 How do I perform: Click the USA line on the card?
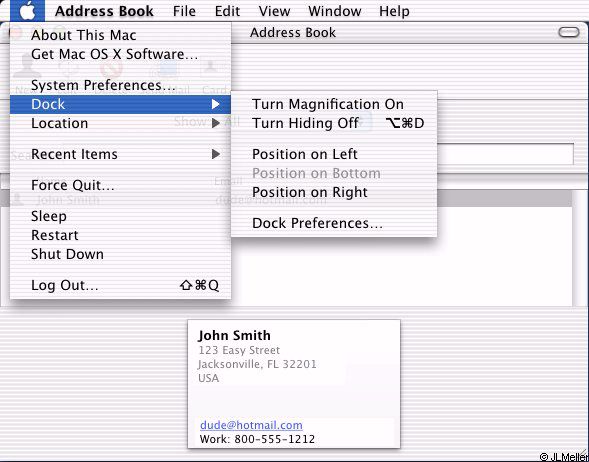pyautogui.click(x=208, y=378)
